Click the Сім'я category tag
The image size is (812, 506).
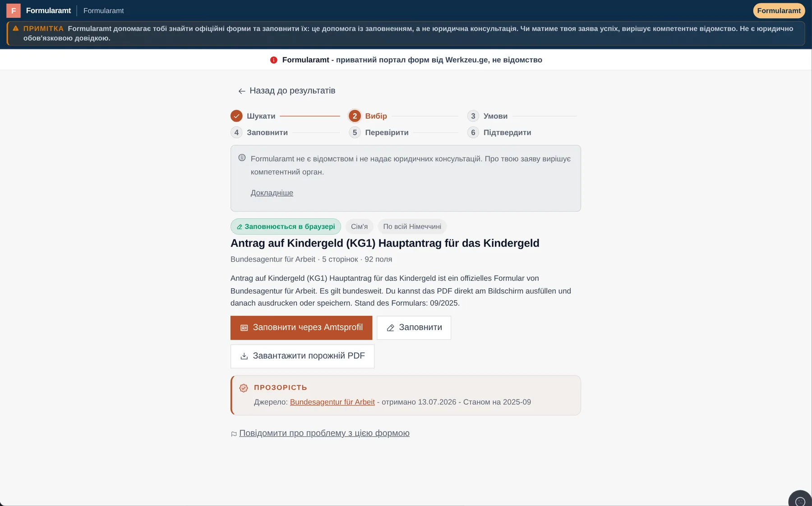coord(359,226)
